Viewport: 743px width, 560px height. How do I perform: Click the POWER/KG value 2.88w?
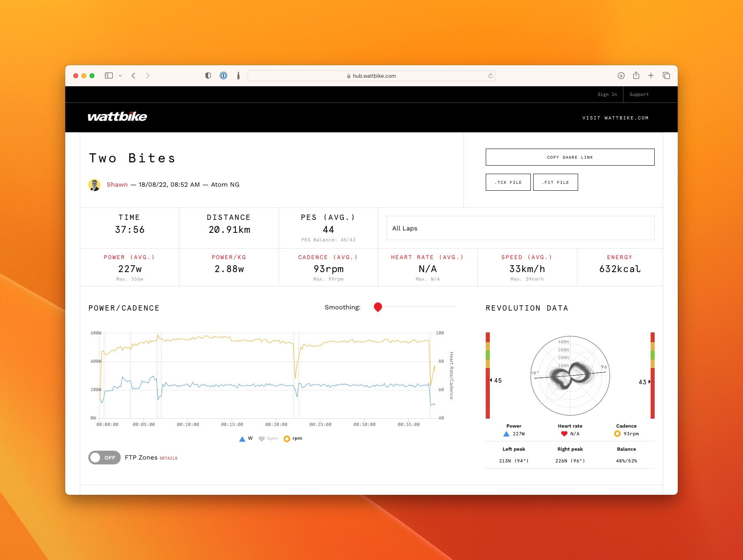229,269
